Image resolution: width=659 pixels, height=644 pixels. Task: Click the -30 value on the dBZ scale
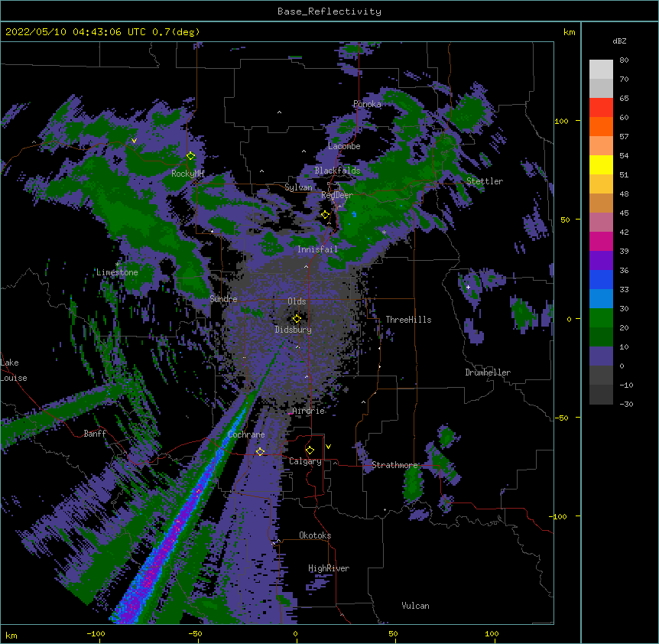click(x=626, y=405)
